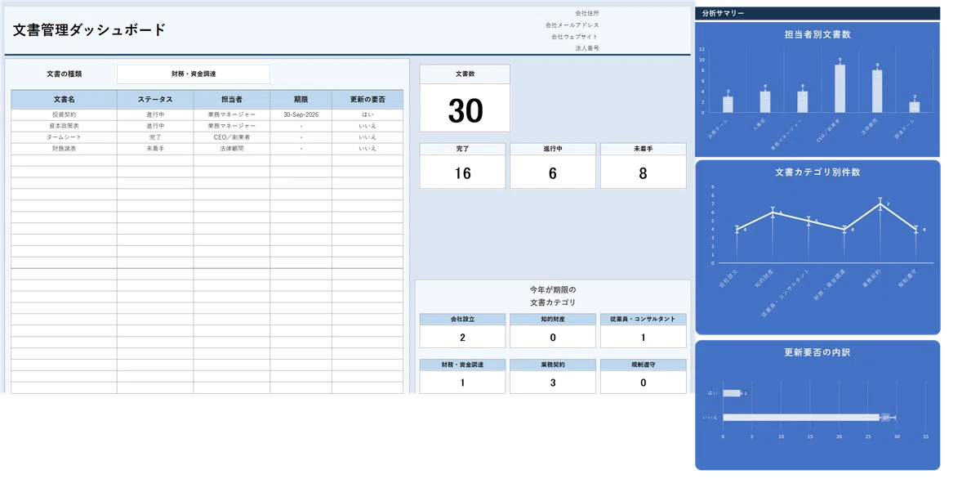This screenshot has width=980, height=479.
Task: Select the 30-Sep-2026 deadline cell
Action: pos(301,115)
